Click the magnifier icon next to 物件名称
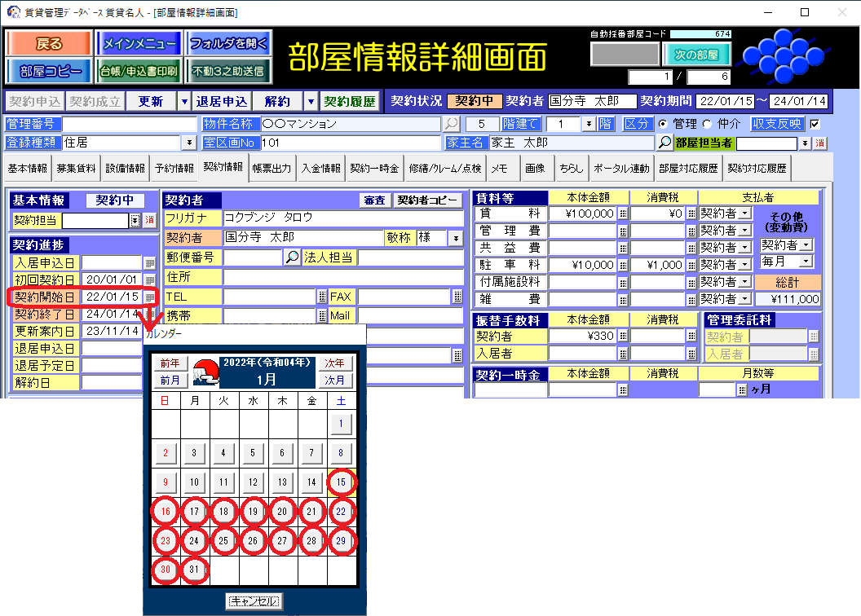This screenshot has height=616, width=861. (451, 124)
